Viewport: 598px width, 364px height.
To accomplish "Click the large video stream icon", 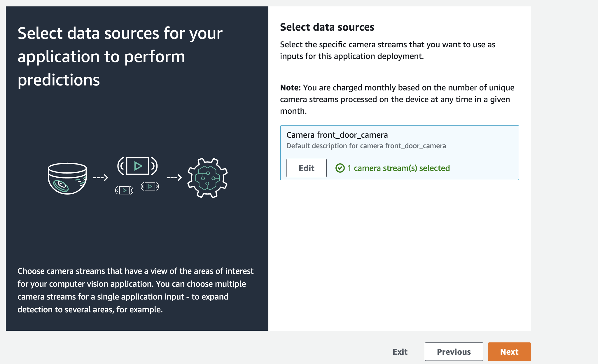I will [x=137, y=166].
